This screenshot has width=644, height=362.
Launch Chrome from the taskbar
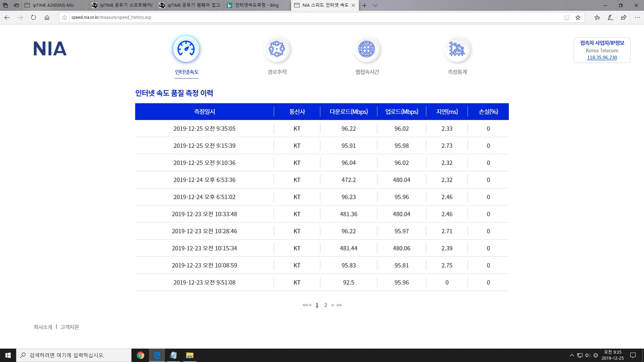[x=141, y=355]
